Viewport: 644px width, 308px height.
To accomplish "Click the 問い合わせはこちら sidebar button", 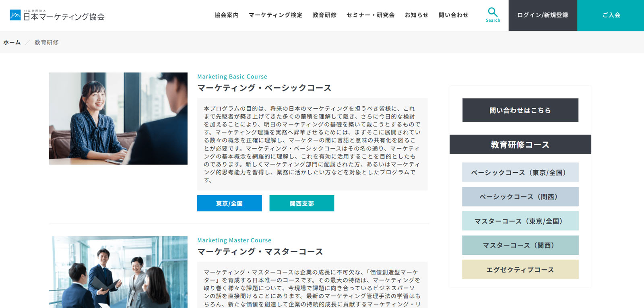I will 520,110.
